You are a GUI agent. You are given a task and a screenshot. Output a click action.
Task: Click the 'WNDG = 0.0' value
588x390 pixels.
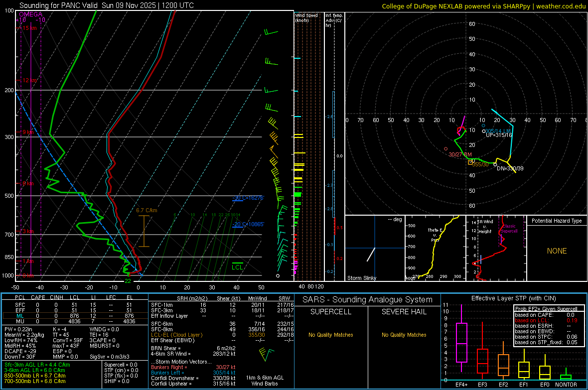click(104, 329)
